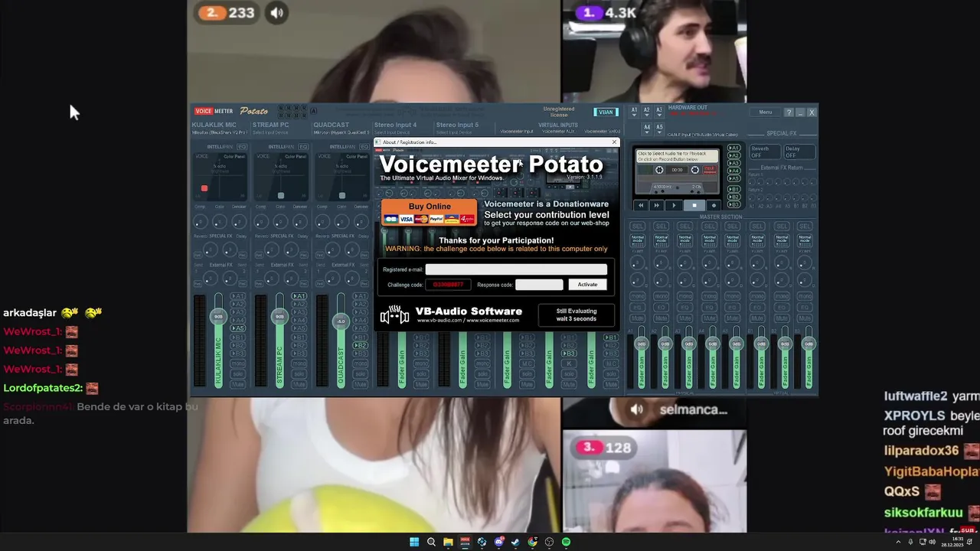Disable A1 bus on STREAM PC strip
This screenshot has height=551, width=980.
coord(299,296)
